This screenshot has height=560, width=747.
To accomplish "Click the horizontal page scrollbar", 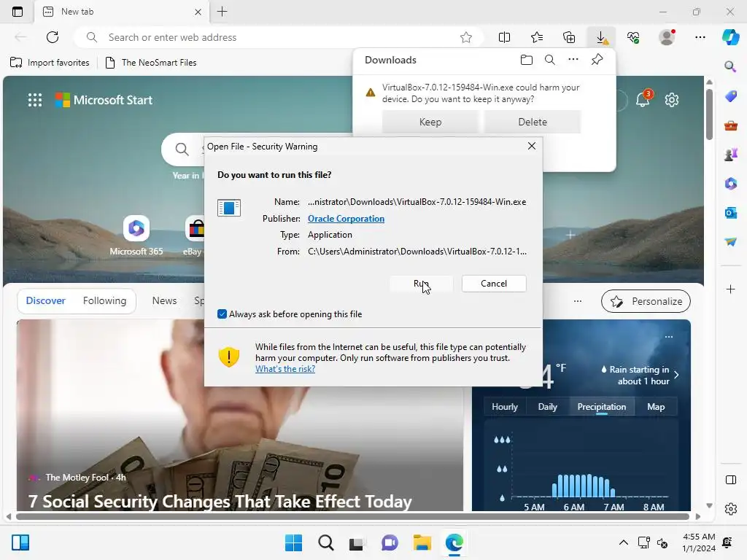I will click(352, 516).
